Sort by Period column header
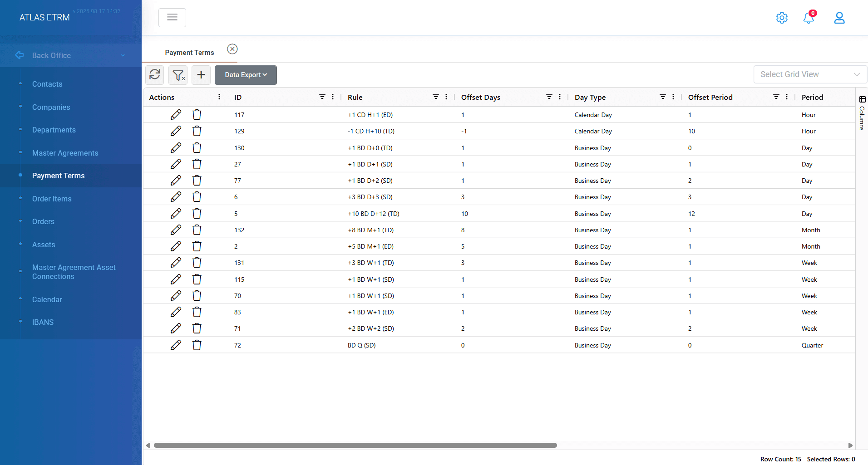Viewport: 868px width, 465px height. point(812,97)
